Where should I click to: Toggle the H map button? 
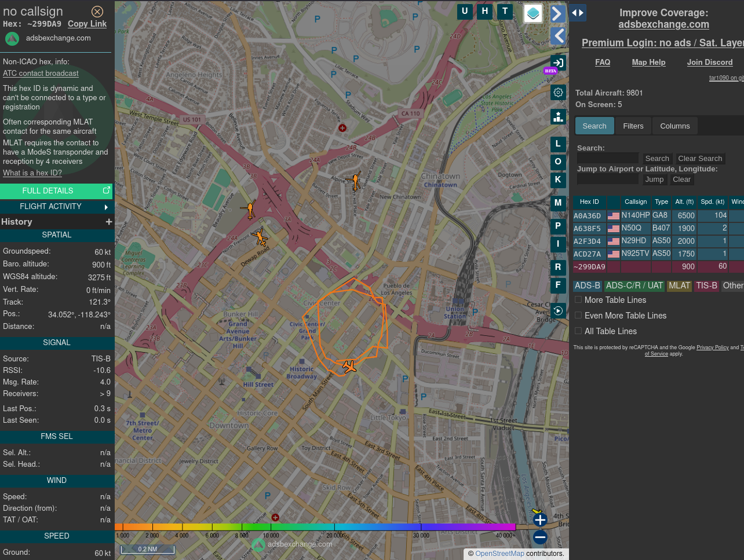(x=485, y=12)
